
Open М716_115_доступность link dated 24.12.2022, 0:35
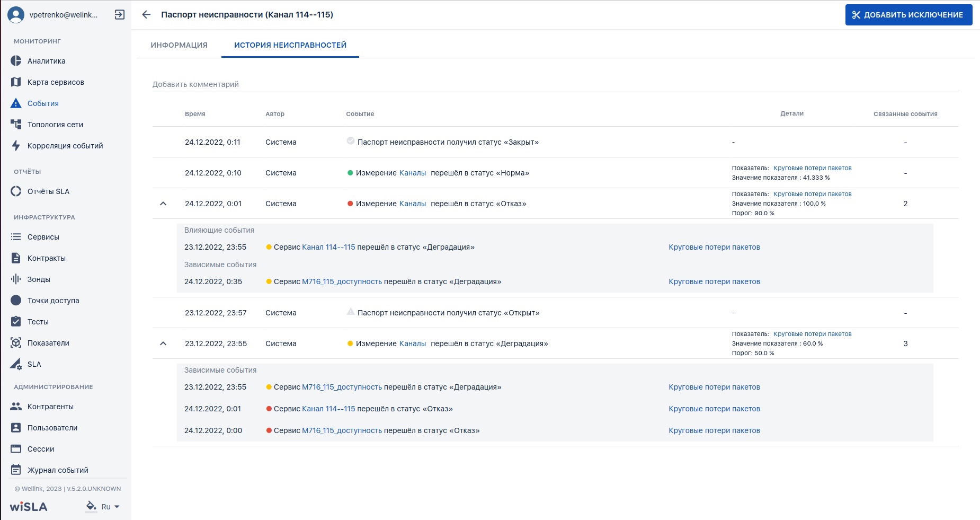342,281
